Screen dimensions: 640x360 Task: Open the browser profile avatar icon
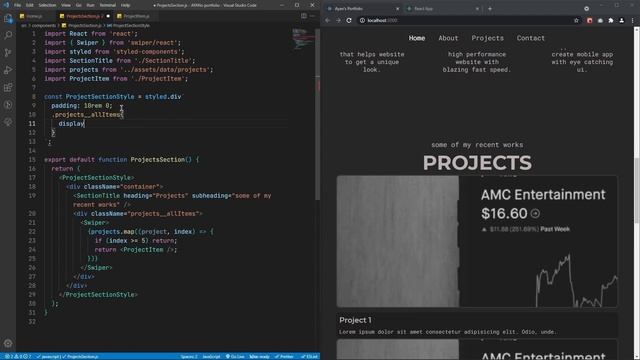pos(622,20)
